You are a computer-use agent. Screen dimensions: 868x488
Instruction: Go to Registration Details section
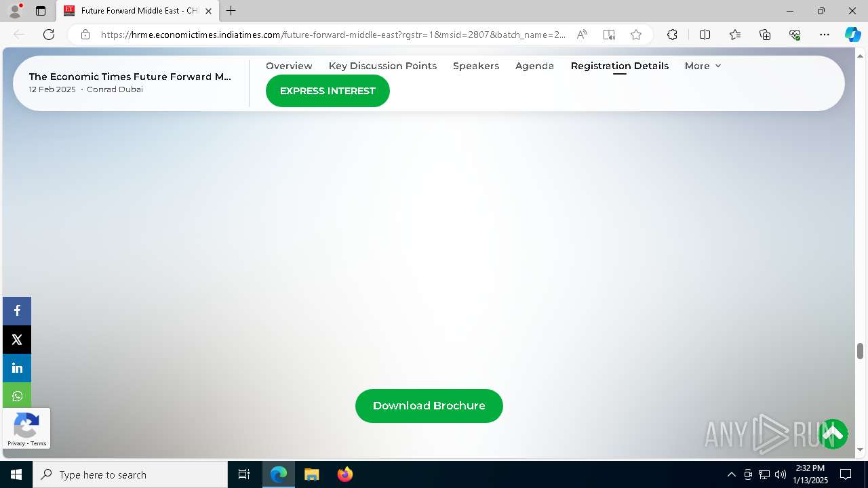click(620, 66)
